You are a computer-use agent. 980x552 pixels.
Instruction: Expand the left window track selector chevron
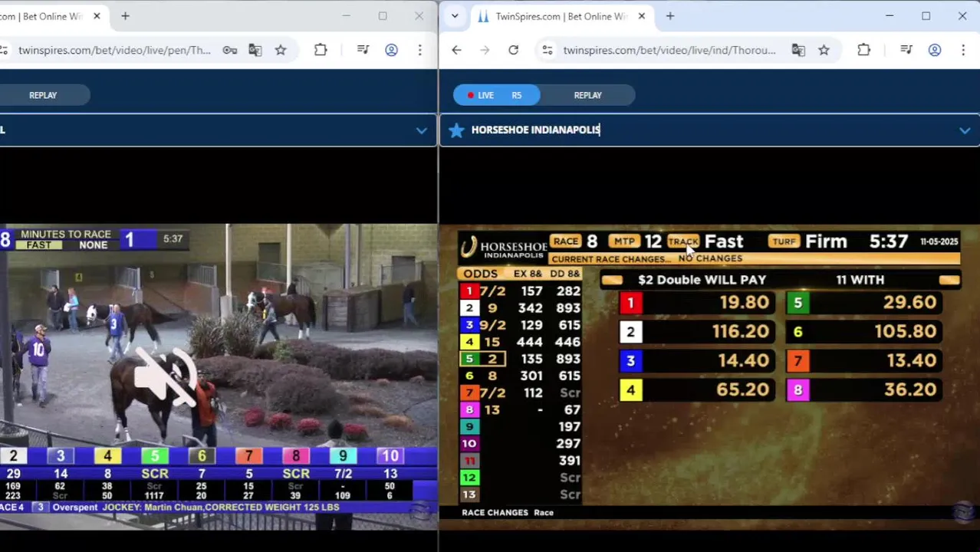[421, 130]
